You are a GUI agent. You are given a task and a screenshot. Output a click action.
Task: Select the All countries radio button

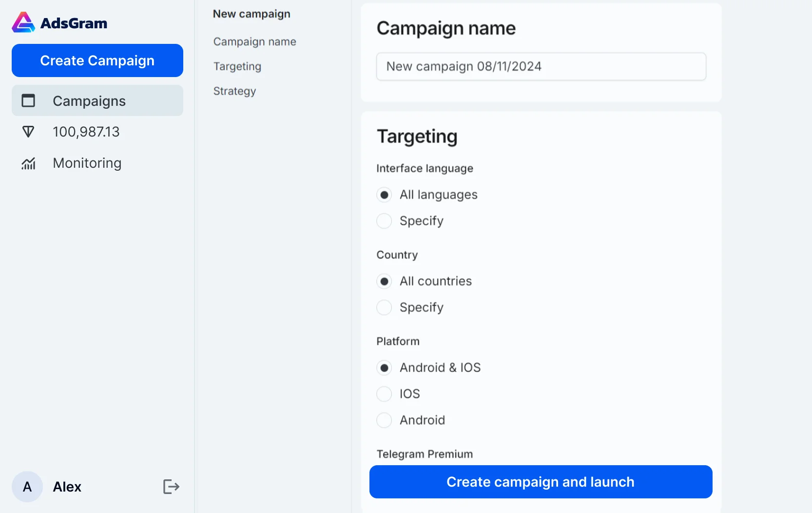[384, 281]
